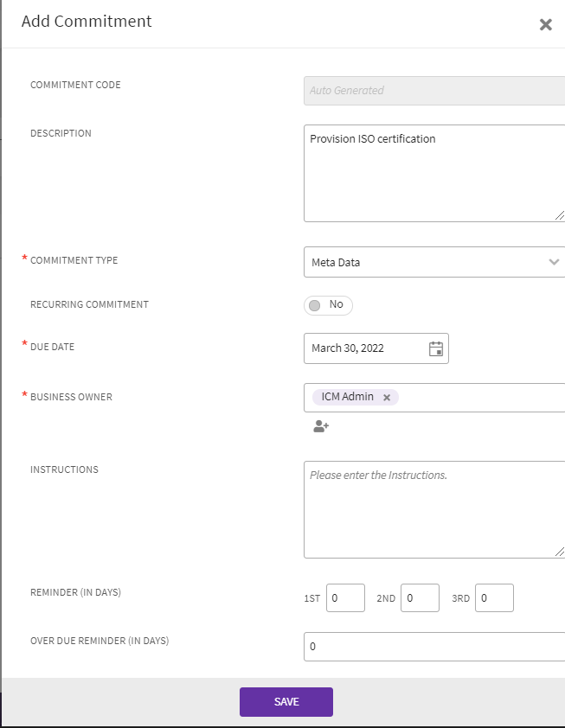Expand the Commitment Type chevron arrow

(554, 262)
